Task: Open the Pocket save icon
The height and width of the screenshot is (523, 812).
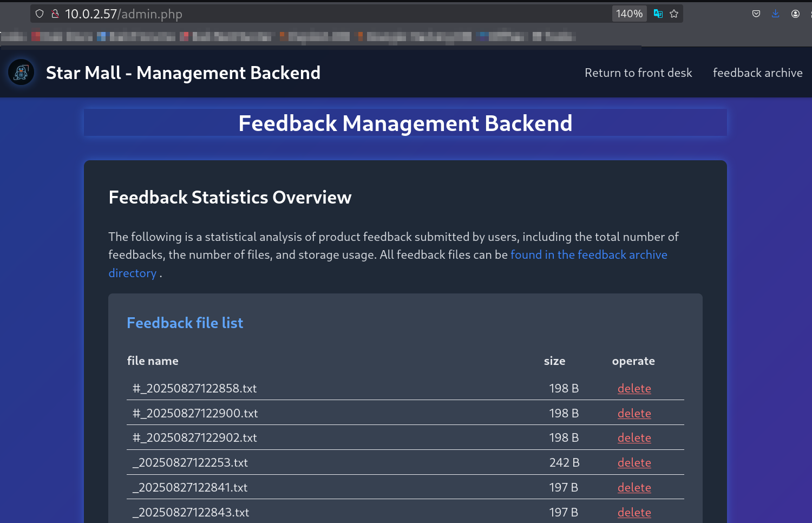Action: 756,14
